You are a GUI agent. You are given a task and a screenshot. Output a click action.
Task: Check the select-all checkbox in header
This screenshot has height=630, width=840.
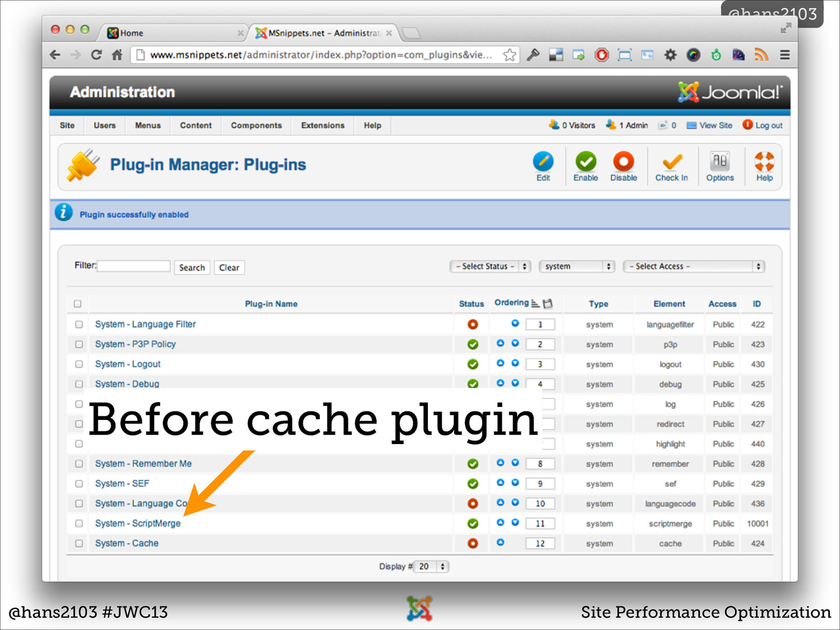point(78,303)
